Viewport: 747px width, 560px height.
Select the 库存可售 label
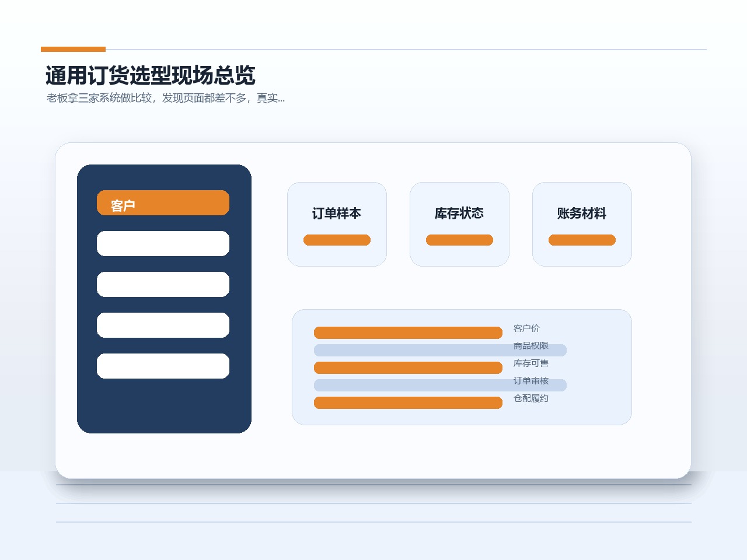click(x=531, y=363)
